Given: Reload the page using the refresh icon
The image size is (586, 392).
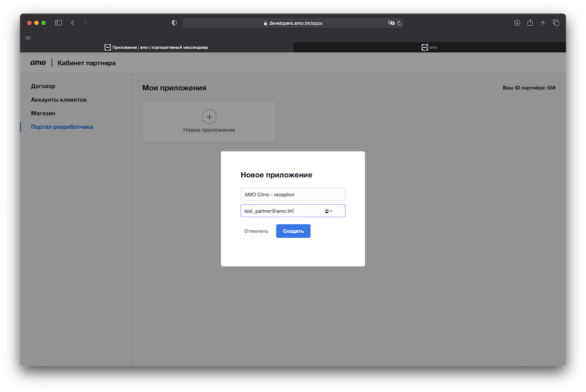Looking at the screenshot, I should [x=399, y=23].
